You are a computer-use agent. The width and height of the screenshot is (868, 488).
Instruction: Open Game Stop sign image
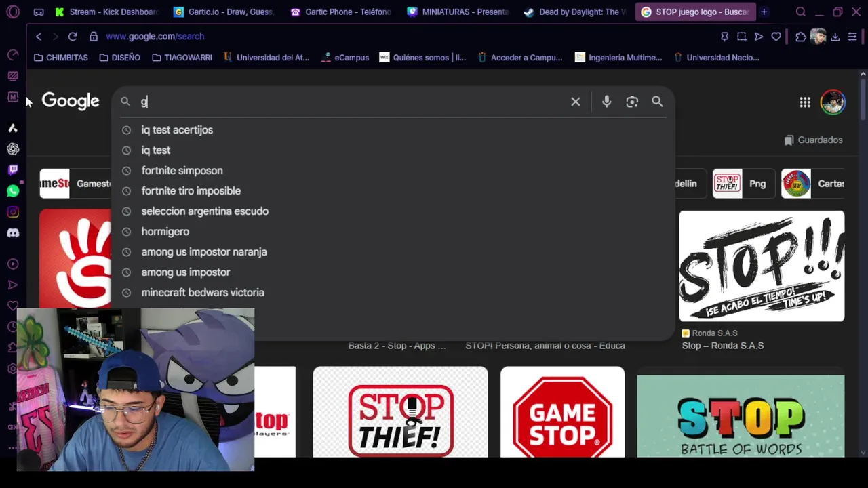coord(562,412)
